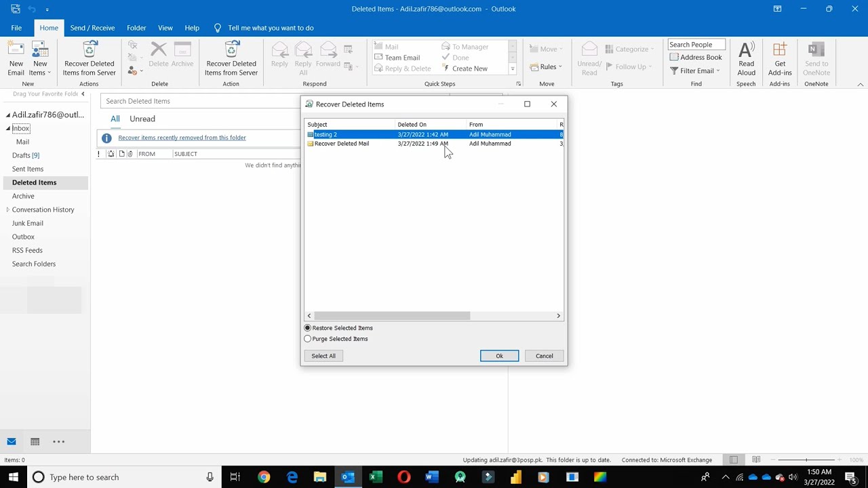This screenshot has width=868, height=488.
Task: Open Word from the taskbar
Action: coord(431,477)
